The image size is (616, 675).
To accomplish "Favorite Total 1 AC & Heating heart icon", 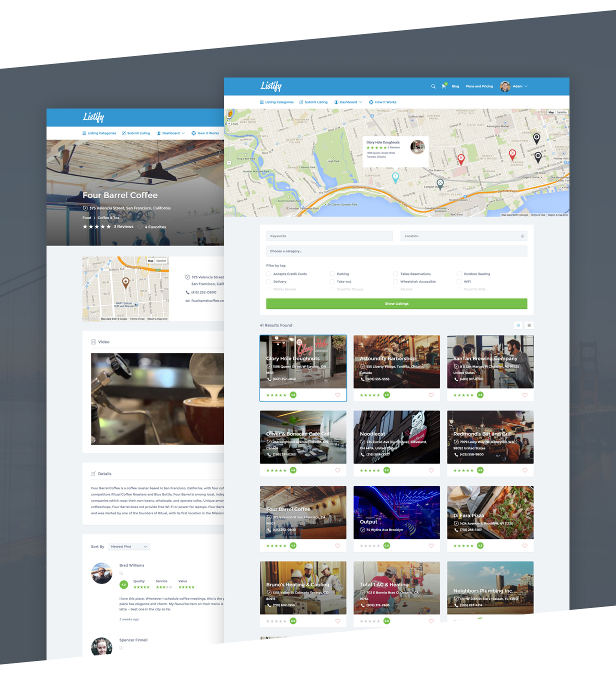I will (x=431, y=621).
